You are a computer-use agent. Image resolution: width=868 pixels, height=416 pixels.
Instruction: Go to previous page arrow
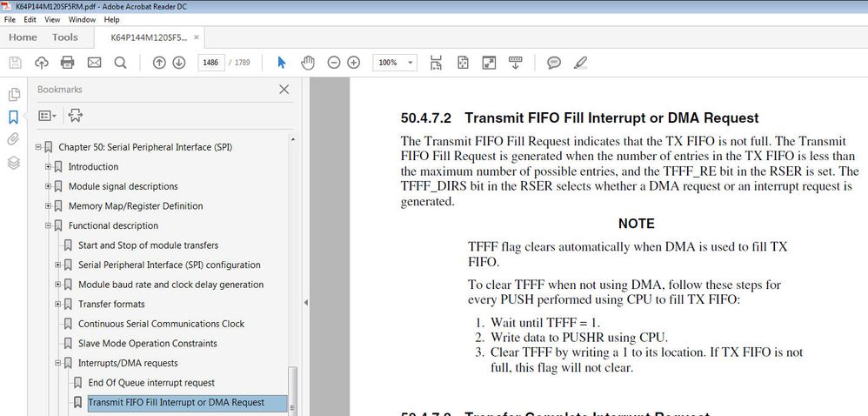pyautogui.click(x=159, y=63)
